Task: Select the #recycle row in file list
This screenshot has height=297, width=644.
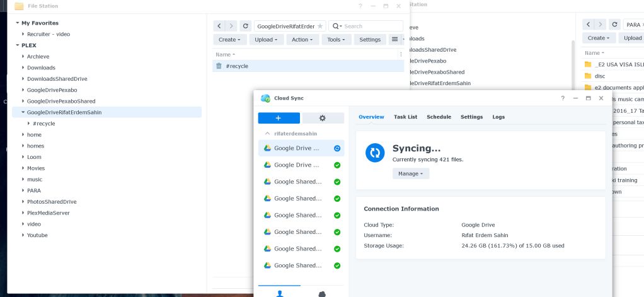Action: click(x=308, y=66)
